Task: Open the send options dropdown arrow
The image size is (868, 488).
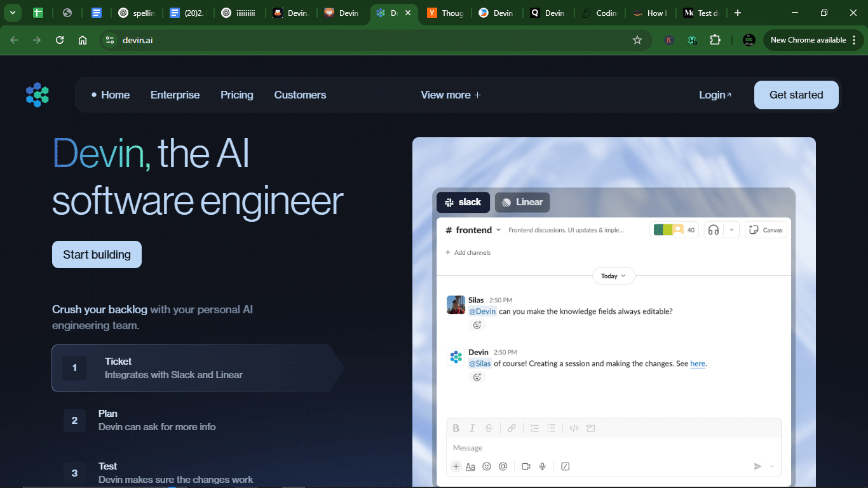Action: [x=772, y=466]
